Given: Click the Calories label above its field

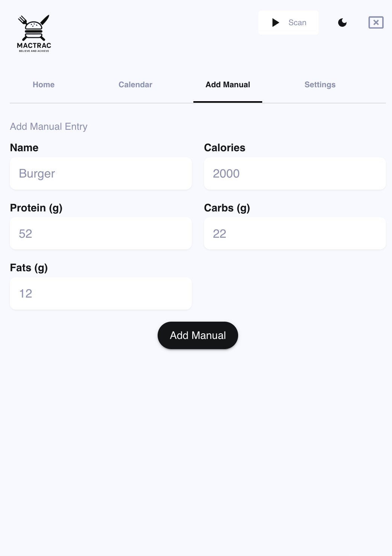Looking at the screenshot, I should (224, 147).
